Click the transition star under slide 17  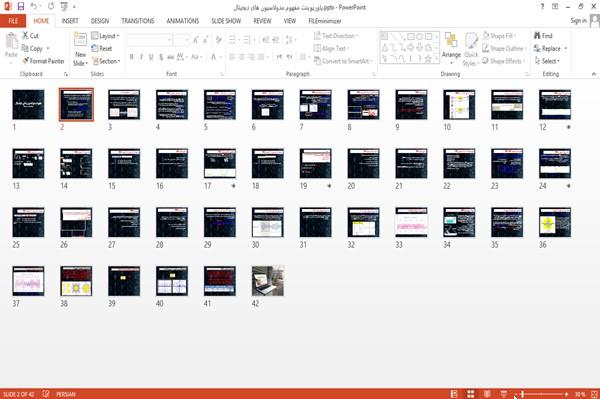click(x=233, y=186)
